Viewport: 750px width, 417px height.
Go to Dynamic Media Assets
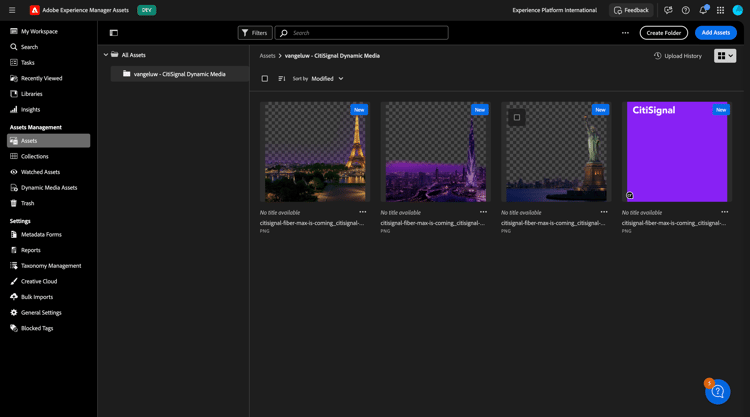(x=49, y=187)
